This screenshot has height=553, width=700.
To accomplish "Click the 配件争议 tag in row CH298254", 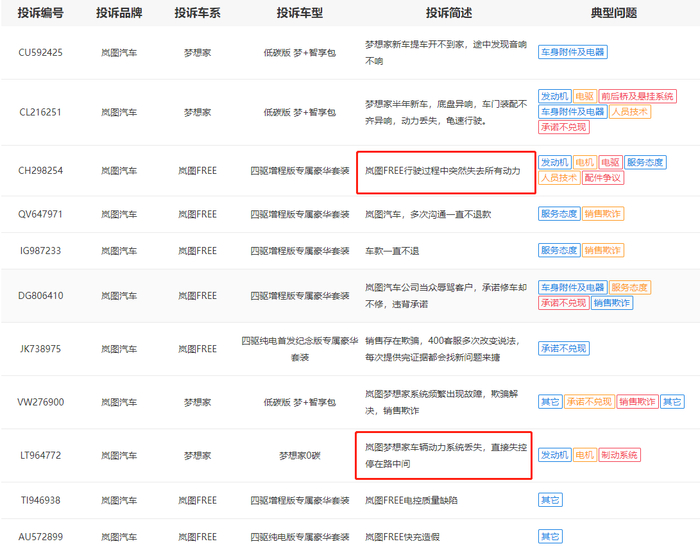I will point(603,178).
